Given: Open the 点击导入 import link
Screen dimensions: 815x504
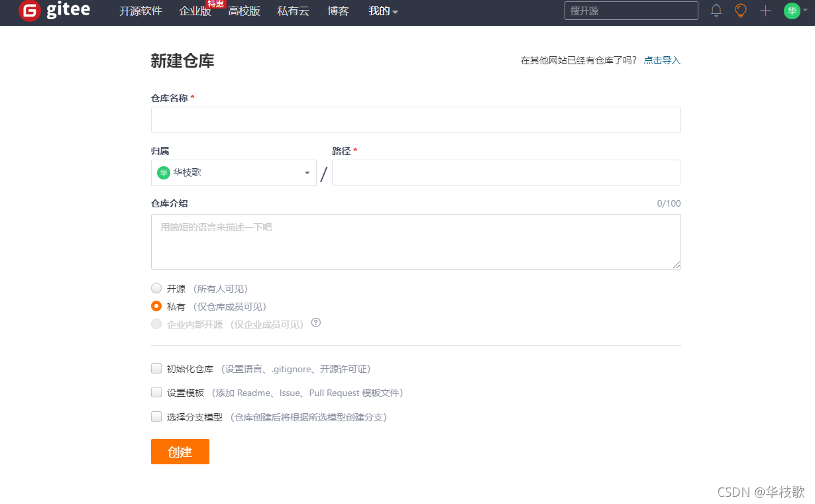Looking at the screenshot, I should tap(662, 60).
